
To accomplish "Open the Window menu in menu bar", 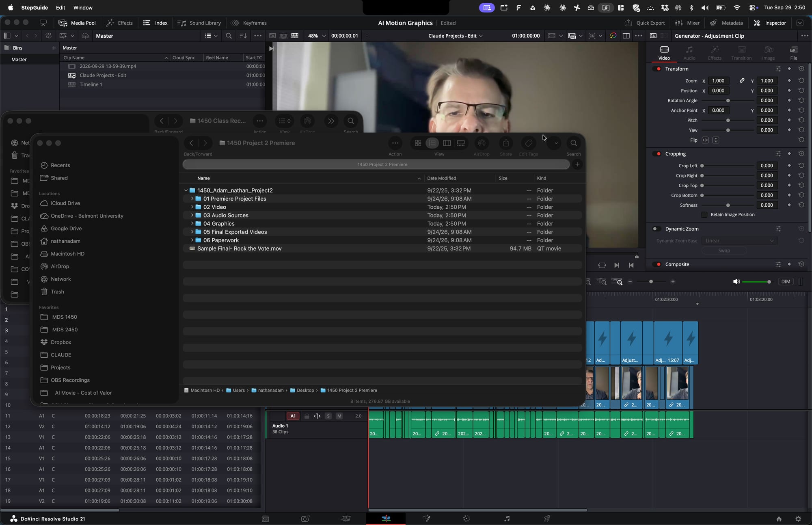I will click(83, 7).
